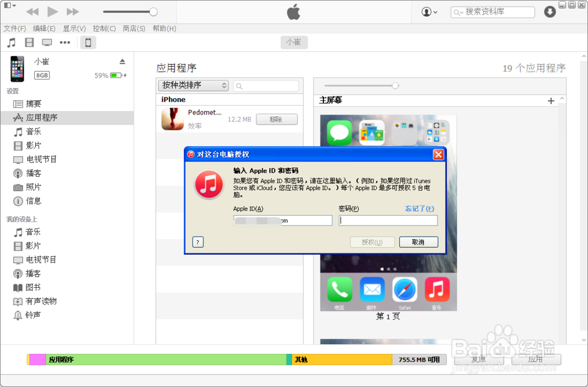Open the downloads arrow icon

[550, 12]
